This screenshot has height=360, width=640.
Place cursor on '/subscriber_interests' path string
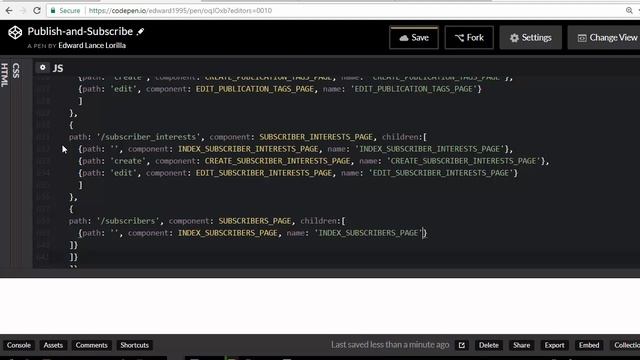(149, 137)
